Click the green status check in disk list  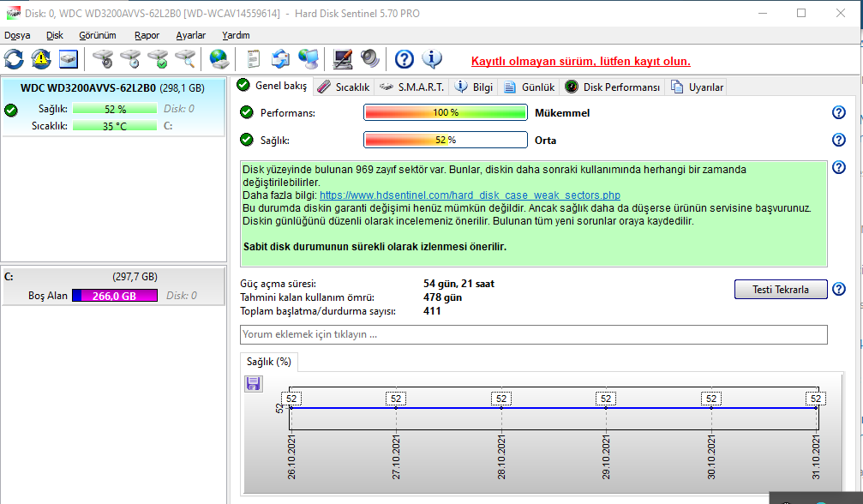10,110
